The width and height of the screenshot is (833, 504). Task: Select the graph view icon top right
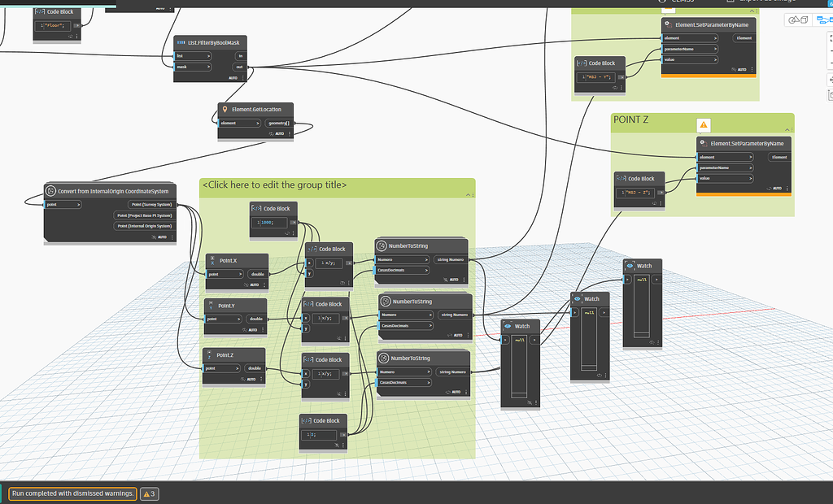coord(825,20)
